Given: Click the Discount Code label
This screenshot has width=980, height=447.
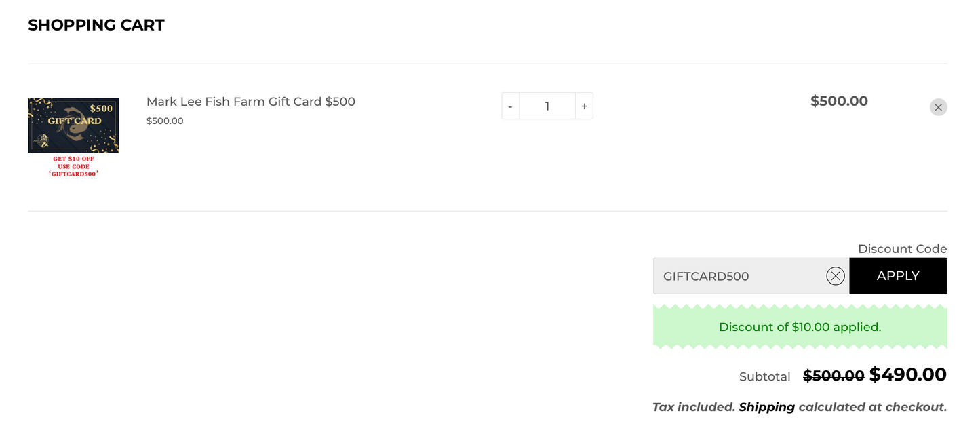Looking at the screenshot, I should click(x=902, y=248).
